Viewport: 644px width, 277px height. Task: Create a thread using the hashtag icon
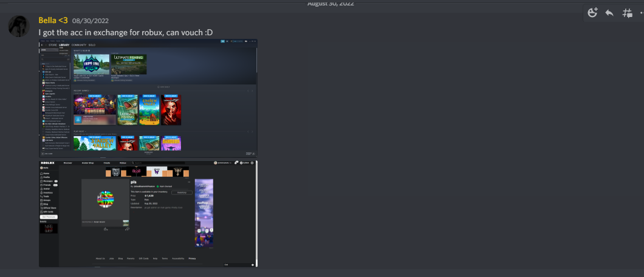click(627, 13)
